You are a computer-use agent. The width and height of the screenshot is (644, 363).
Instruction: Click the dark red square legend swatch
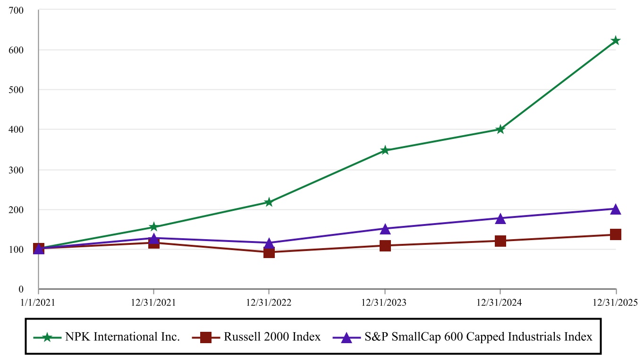click(x=206, y=337)
